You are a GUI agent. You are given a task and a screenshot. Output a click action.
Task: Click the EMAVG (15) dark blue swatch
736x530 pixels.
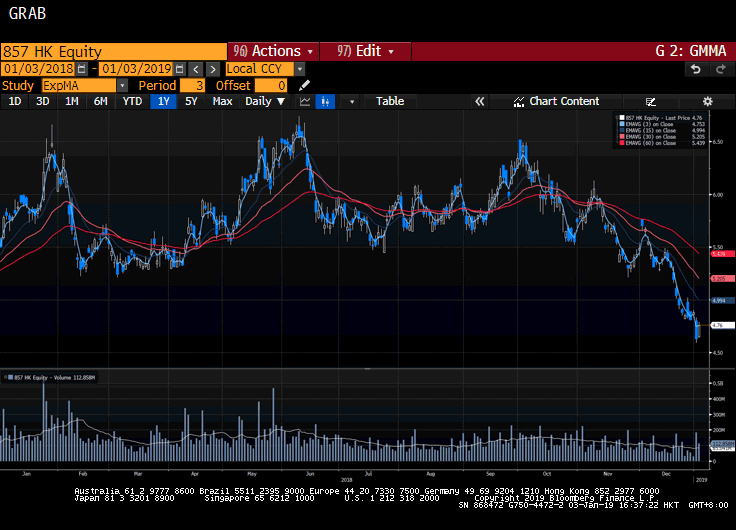[x=622, y=131]
